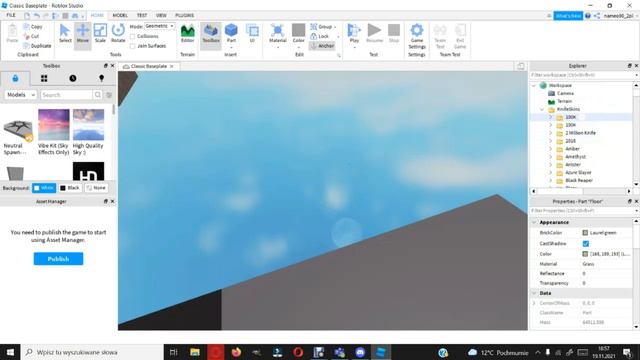Uncheck the CastShadow property
Screen dimensions: 640x360
[586, 244]
